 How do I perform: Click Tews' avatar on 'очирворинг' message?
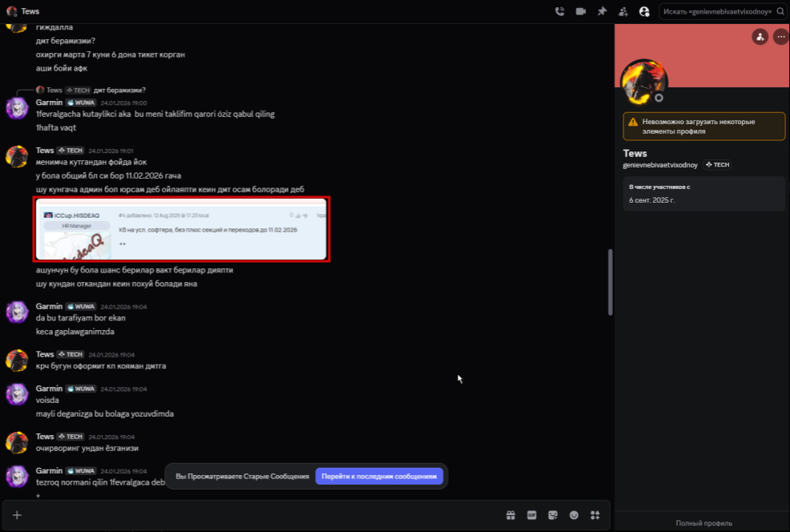pyautogui.click(x=17, y=442)
